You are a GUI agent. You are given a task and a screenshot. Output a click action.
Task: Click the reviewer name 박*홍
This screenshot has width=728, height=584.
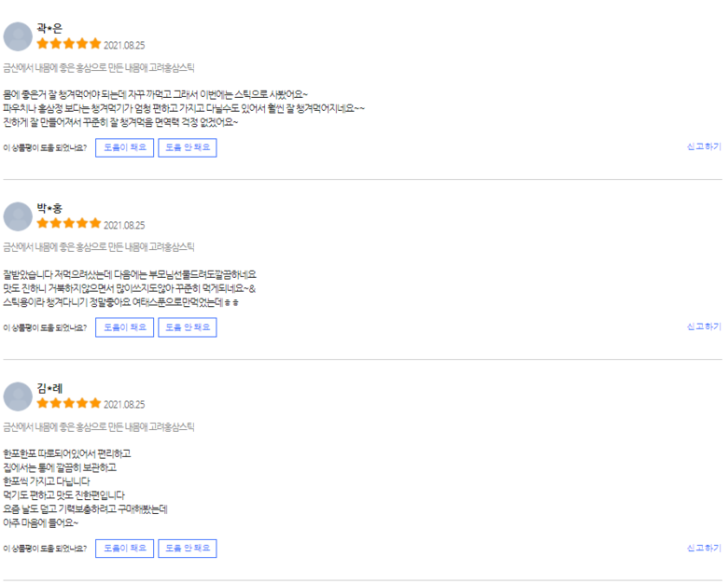tap(49, 208)
